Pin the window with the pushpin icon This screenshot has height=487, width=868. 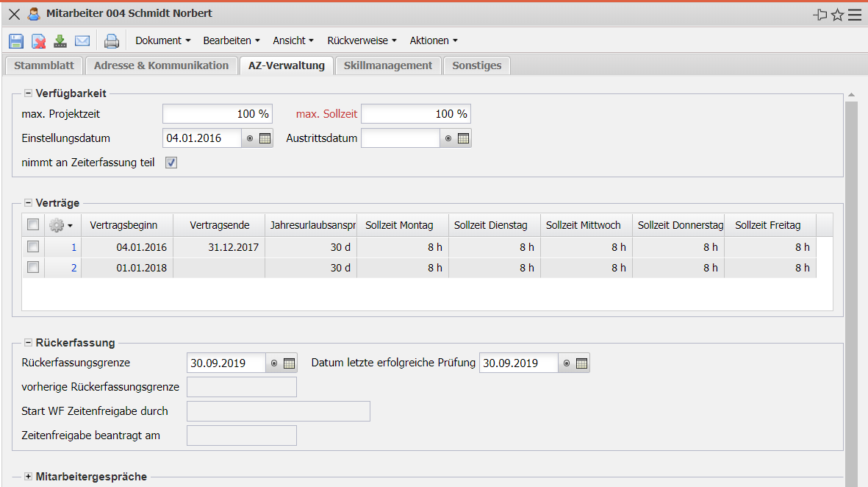coord(820,15)
